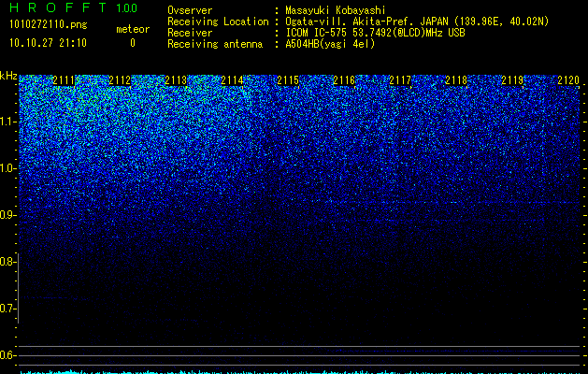
Task: Click the cyan signal level trace at bottom
Action: click(299, 372)
